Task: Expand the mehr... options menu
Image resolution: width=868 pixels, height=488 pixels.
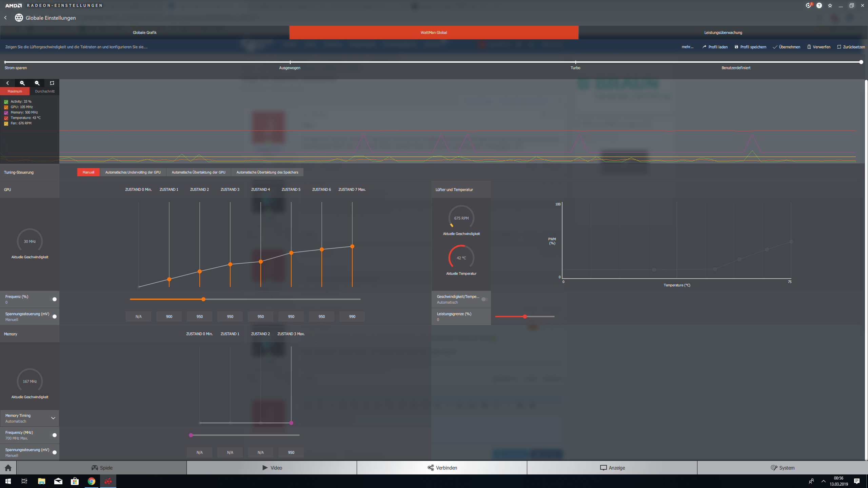Action: (x=687, y=47)
